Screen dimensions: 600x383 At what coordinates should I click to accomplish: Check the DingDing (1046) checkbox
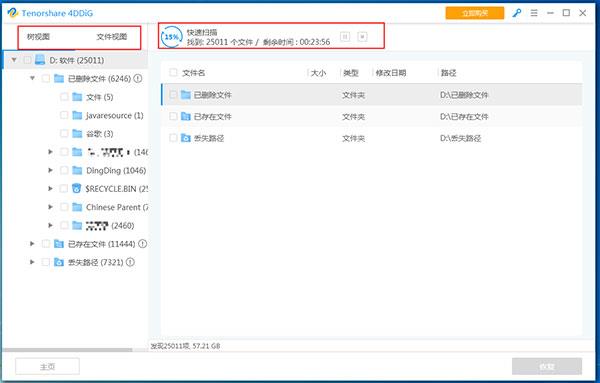64,170
